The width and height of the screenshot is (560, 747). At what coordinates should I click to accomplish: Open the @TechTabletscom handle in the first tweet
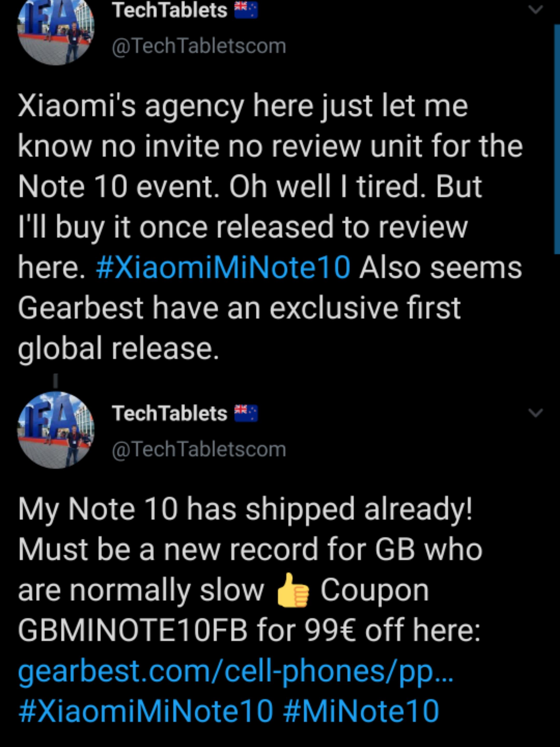(x=199, y=46)
